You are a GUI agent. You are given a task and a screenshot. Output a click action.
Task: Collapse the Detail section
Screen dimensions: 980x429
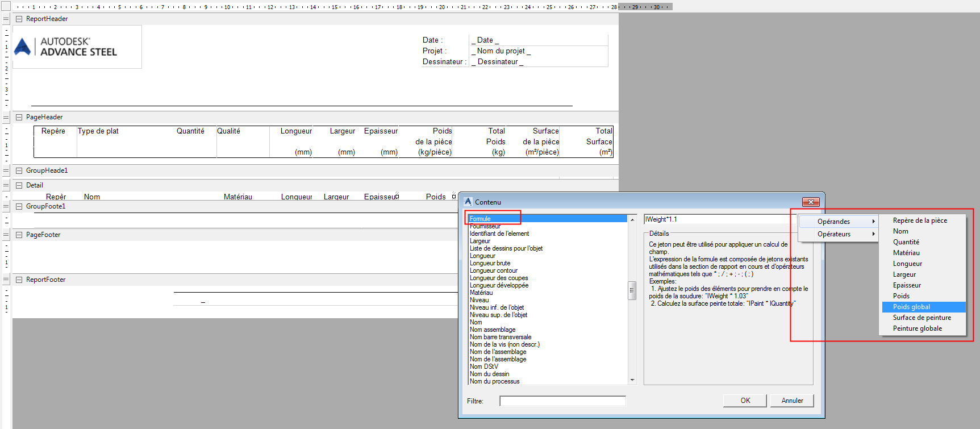click(19, 185)
